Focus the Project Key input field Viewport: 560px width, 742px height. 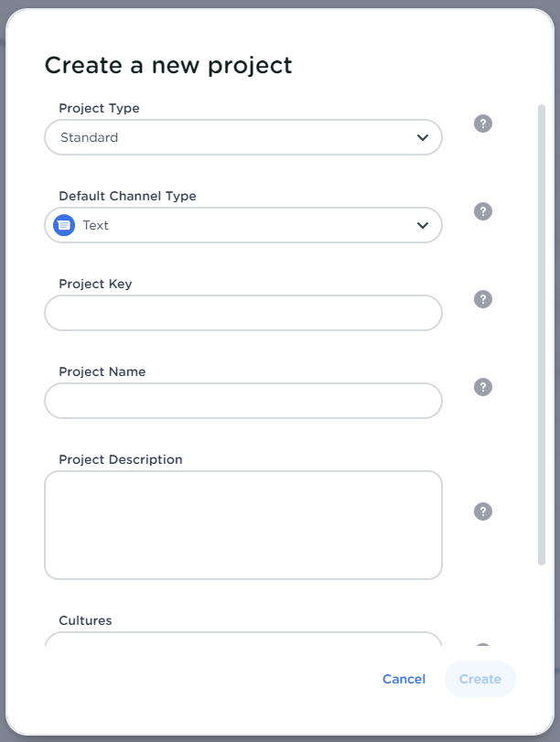pyautogui.click(x=242, y=313)
